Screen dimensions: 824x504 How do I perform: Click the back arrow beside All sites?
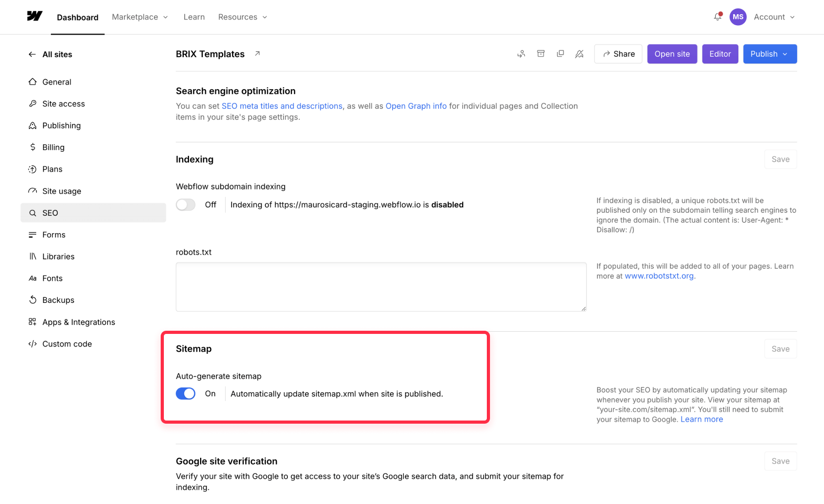click(x=32, y=54)
